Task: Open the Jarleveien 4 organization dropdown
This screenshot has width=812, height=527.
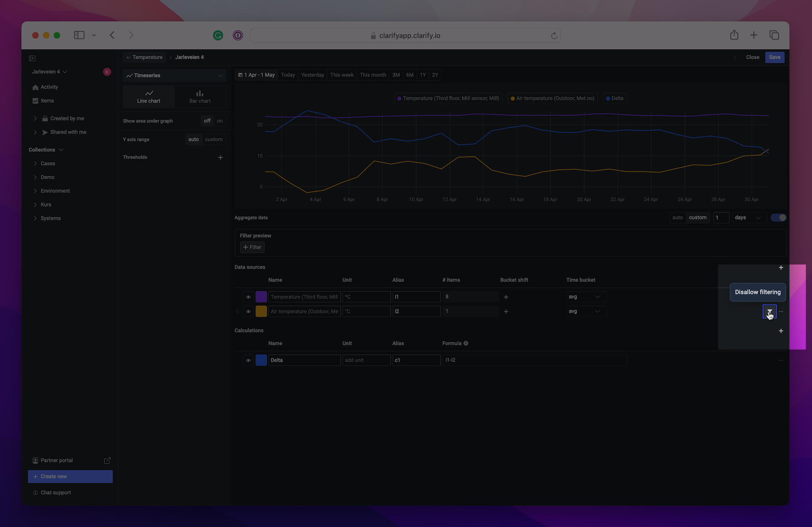Action: click(49, 72)
